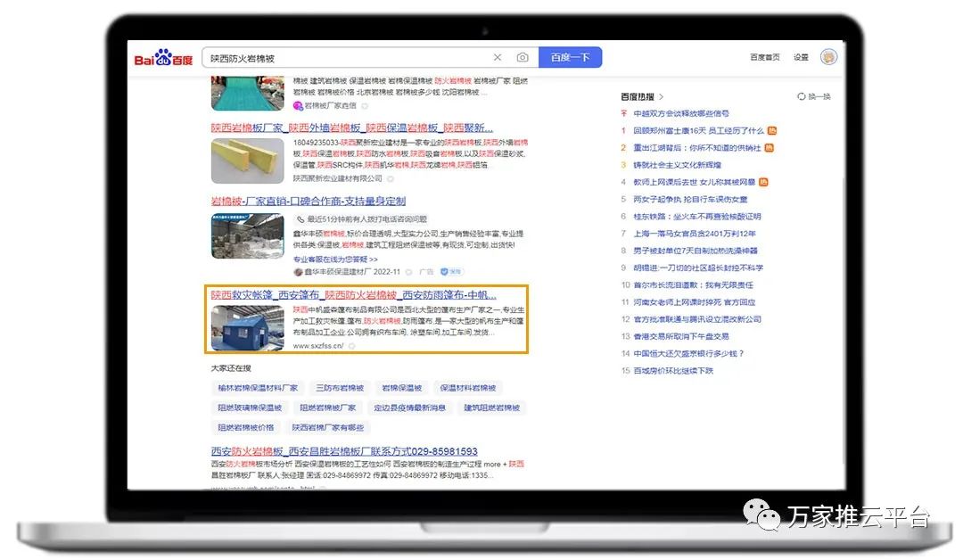The height and width of the screenshot is (560, 963).
Task: Select the 榆林岩棉保温材料厂家 related search
Action: pyautogui.click(x=258, y=388)
